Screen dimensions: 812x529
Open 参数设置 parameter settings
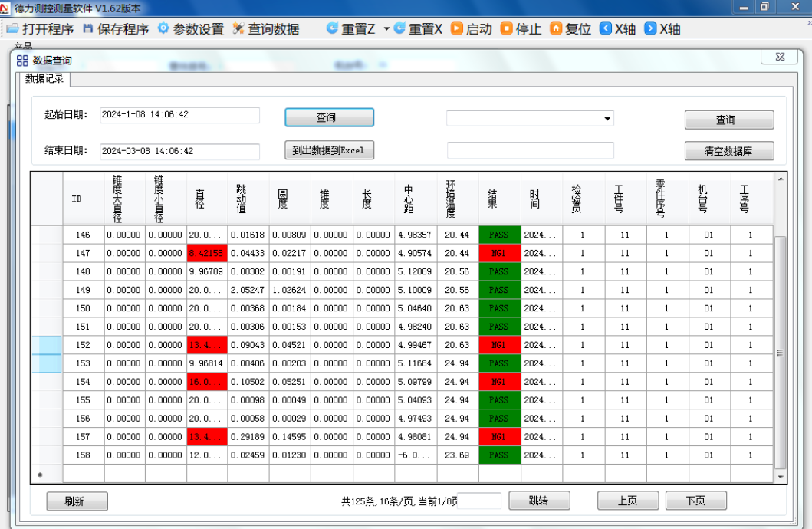click(x=163, y=29)
